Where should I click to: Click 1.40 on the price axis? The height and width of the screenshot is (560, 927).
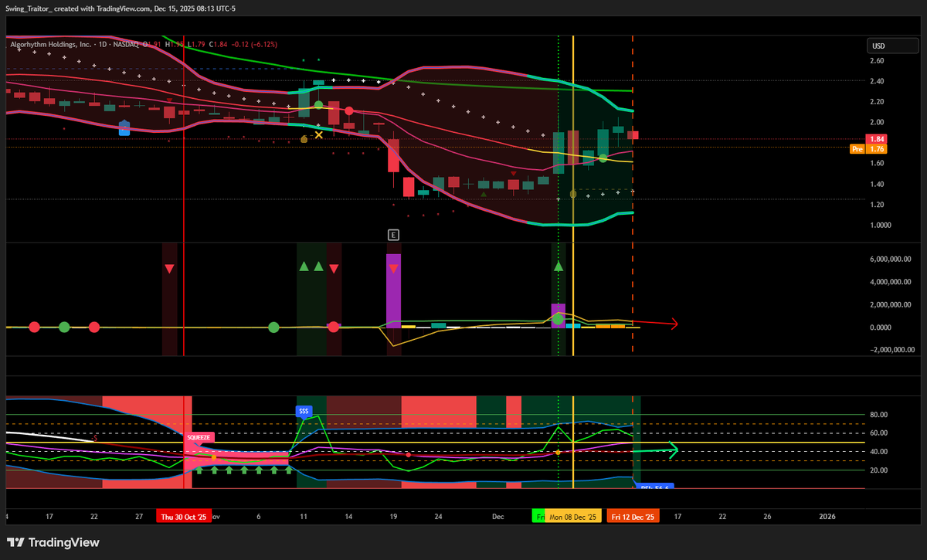pos(878,184)
